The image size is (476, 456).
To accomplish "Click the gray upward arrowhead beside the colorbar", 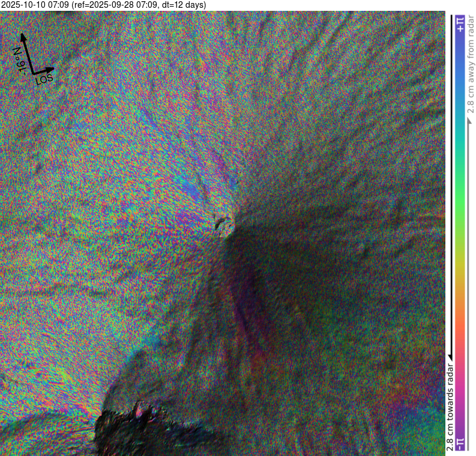I will click(x=469, y=120).
